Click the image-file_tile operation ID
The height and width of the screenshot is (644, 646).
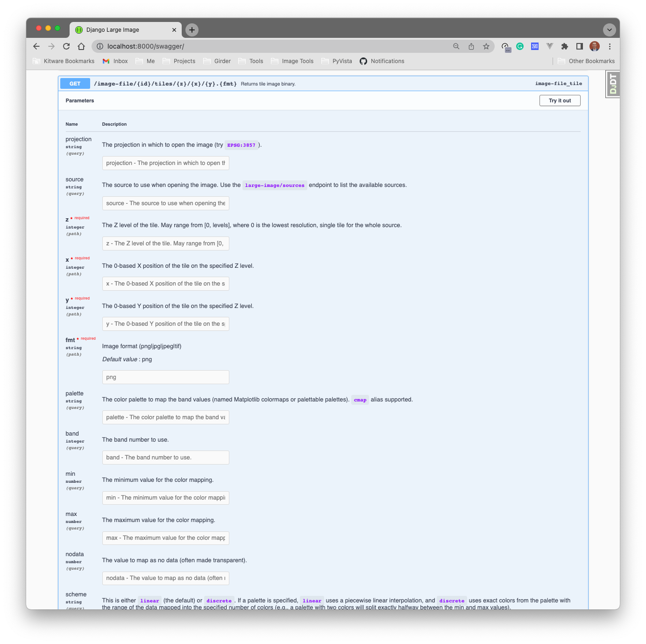(559, 84)
